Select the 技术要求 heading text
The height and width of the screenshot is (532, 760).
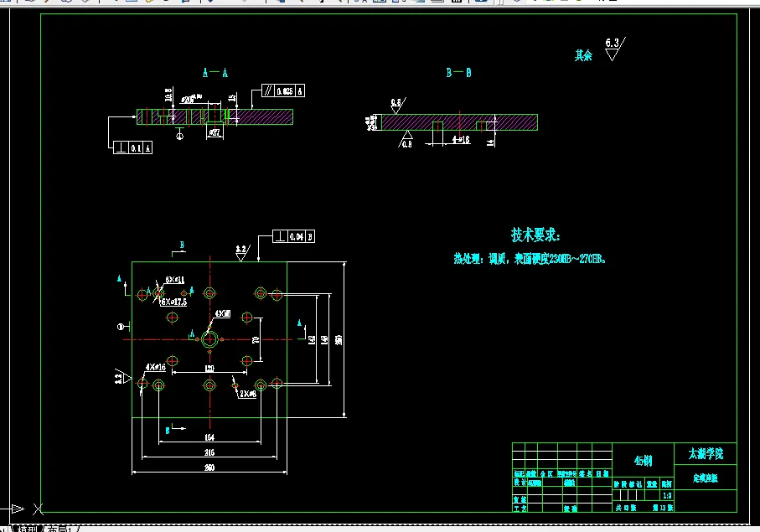(535, 235)
